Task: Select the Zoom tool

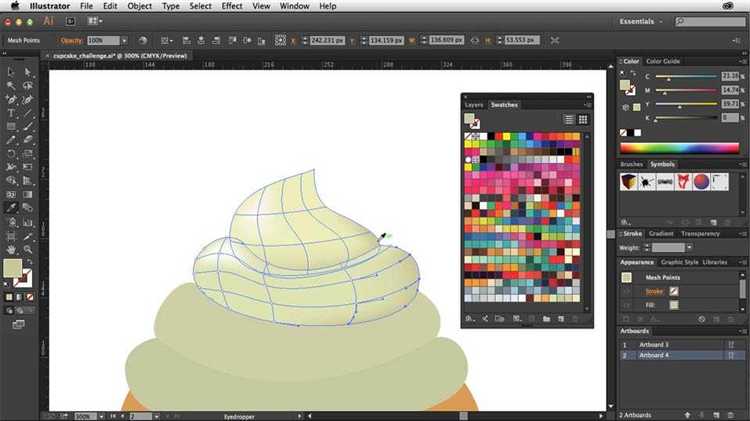Action: [x=28, y=249]
